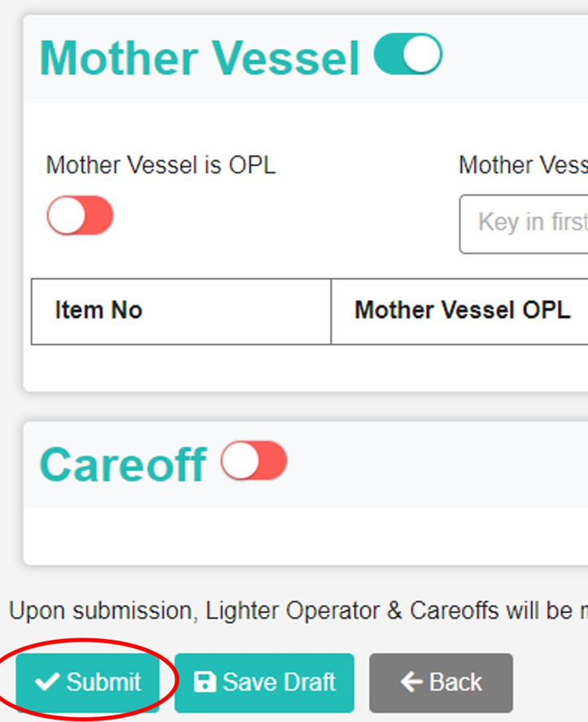
Task: Click the Mother Vessel is OPL label
Action: 160,165
